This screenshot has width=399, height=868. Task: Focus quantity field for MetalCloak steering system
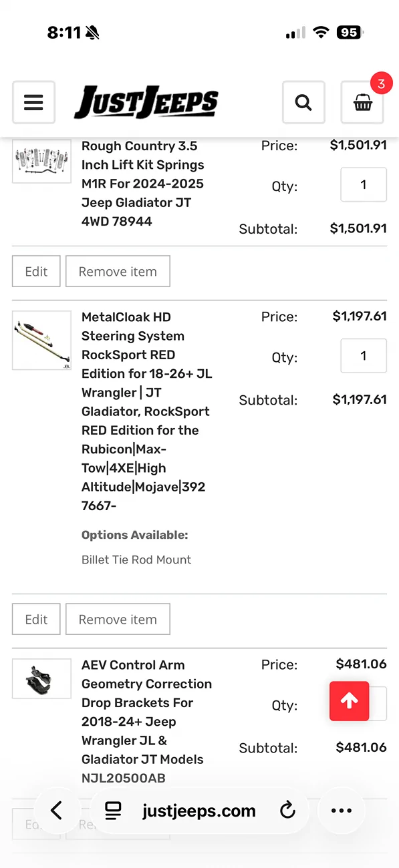click(x=364, y=355)
